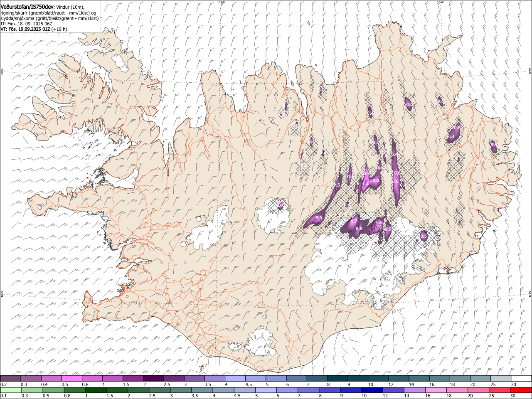
Task: Click the '12' label on the lower scale
Action: click(386, 396)
